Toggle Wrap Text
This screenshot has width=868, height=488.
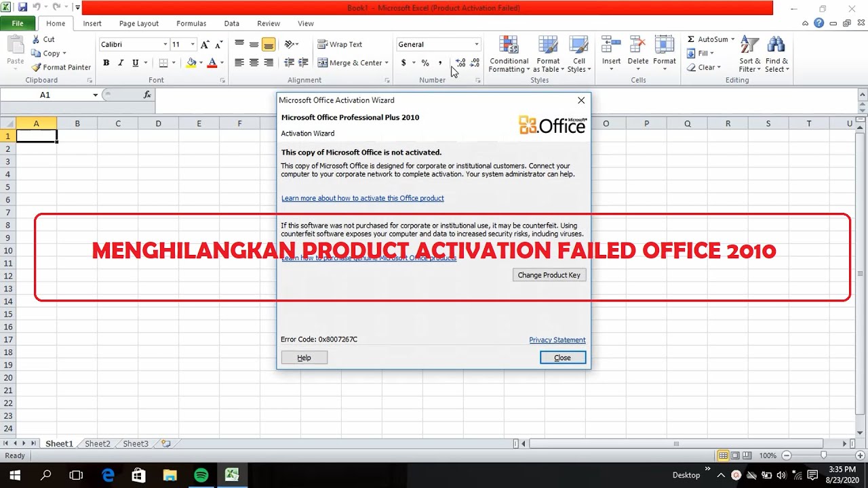[340, 45]
